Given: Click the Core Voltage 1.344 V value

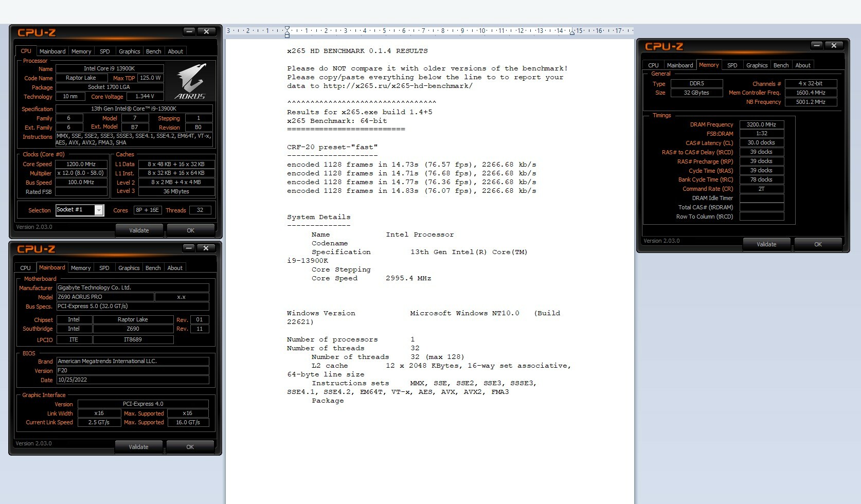Looking at the screenshot, I should click(x=146, y=96).
